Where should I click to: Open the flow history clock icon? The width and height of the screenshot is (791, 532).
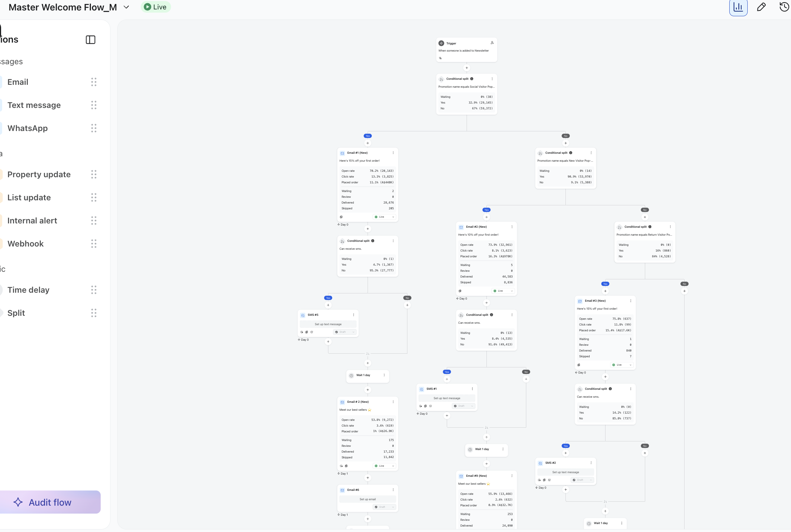784,7
